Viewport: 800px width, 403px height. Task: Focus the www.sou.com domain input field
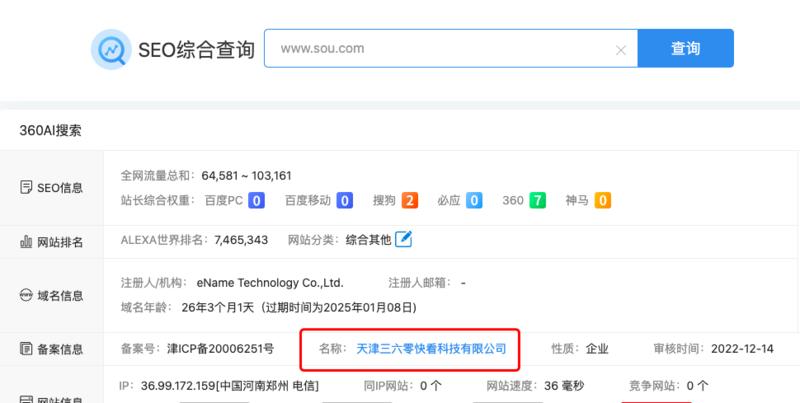(440, 48)
